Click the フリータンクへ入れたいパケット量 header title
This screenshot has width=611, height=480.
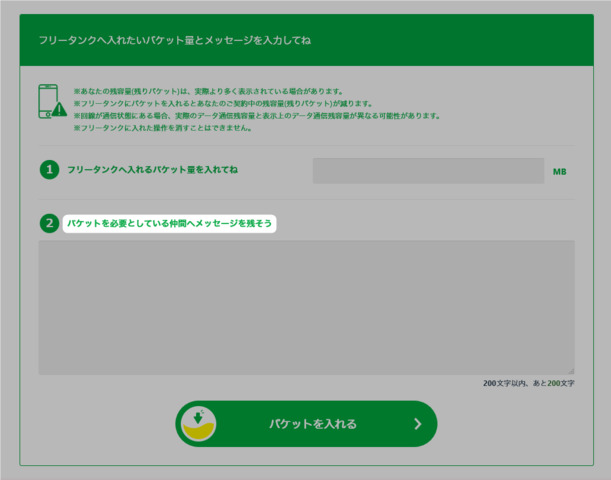point(174,40)
